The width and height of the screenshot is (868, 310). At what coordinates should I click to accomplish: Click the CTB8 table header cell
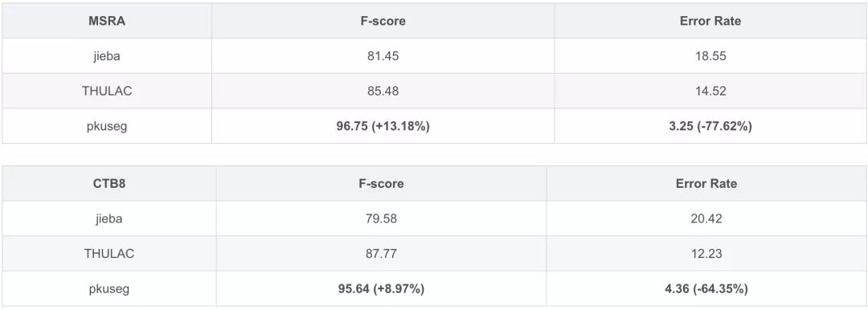coord(109,183)
